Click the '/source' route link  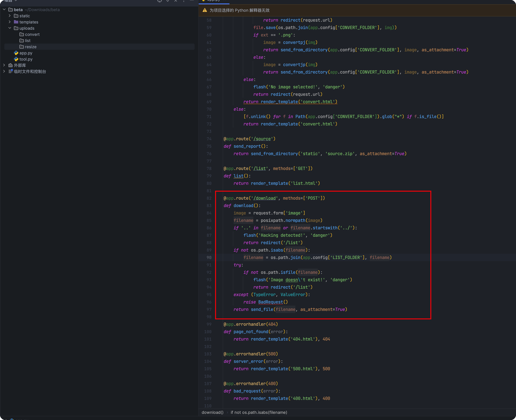(x=262, y=139)
